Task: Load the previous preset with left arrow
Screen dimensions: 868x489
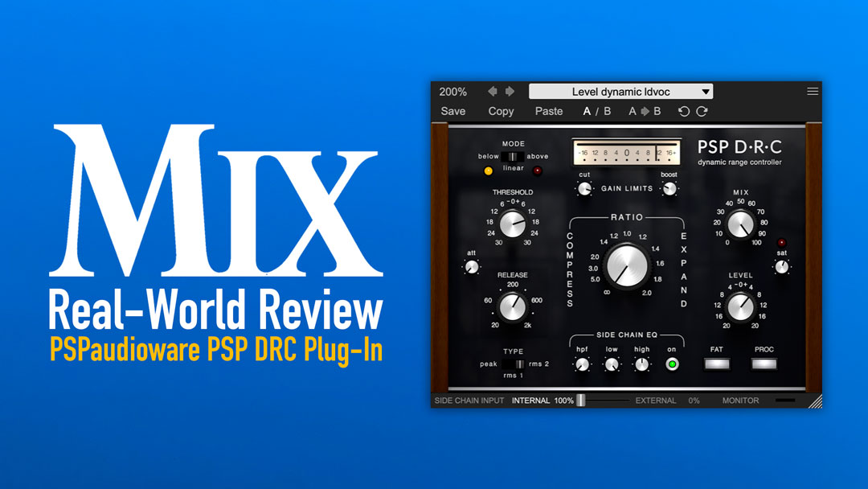Action: [493, 92]
